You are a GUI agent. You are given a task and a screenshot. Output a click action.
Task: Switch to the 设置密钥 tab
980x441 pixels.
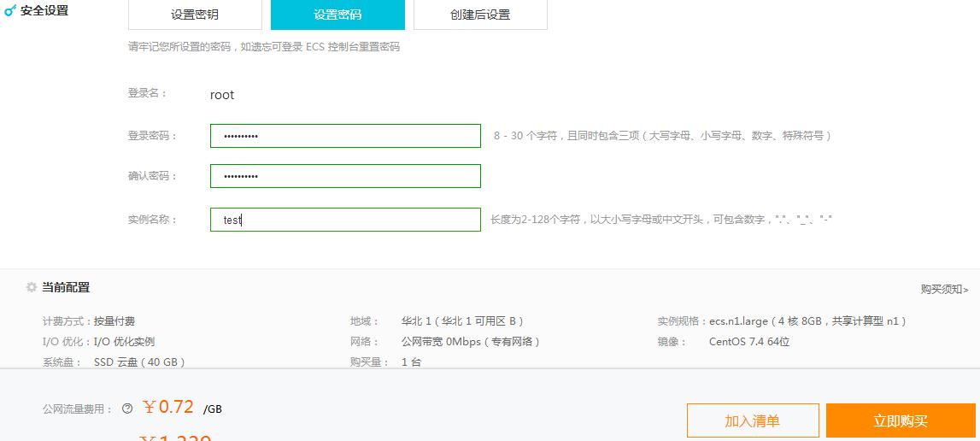pyautogui.click(x=195, y=15)
